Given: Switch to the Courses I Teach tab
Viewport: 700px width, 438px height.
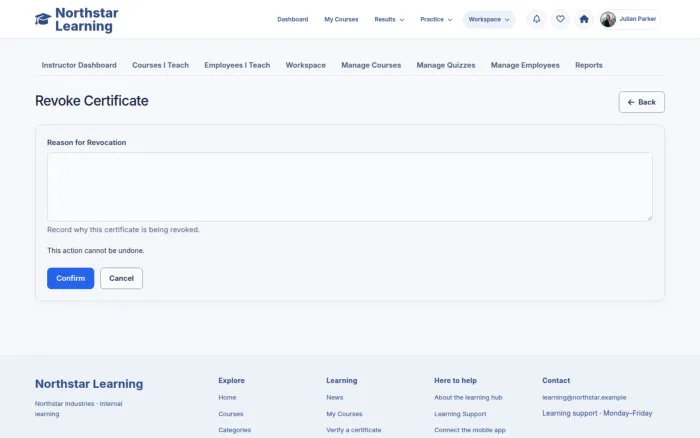Looking at the screenshot, I should point(160,65).
